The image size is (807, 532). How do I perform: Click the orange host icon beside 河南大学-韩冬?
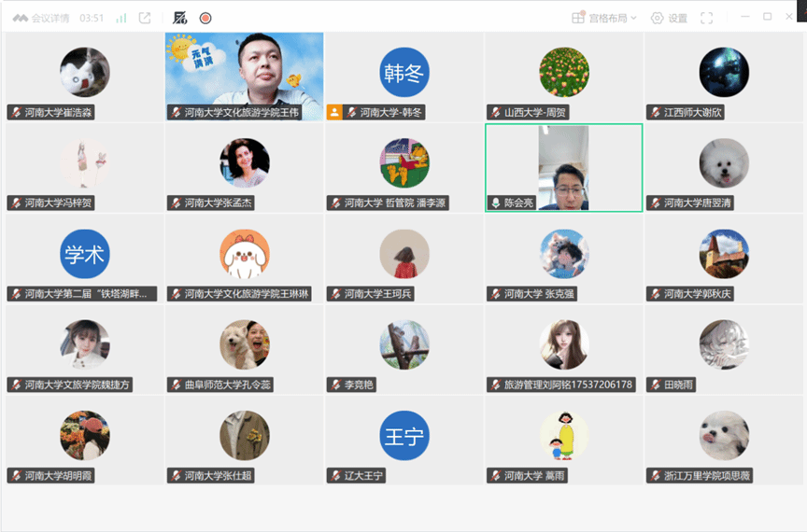(x=335, y=112)
